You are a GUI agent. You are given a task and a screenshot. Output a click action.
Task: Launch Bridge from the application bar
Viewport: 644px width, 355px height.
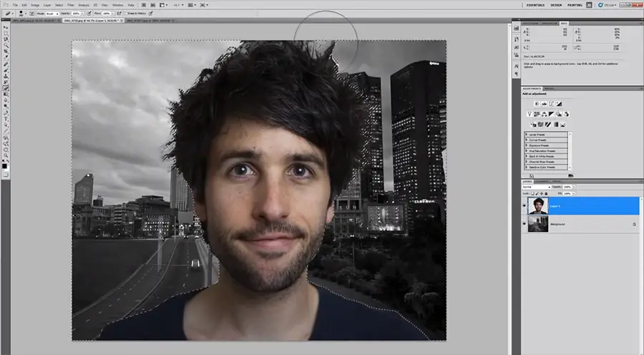(144, 5)
